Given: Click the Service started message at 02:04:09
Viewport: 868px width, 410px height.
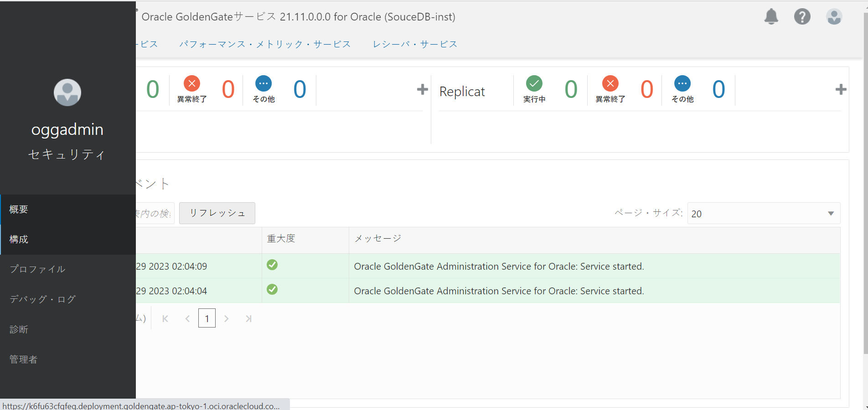Looking at the screenshot, I should click(499, 266).
